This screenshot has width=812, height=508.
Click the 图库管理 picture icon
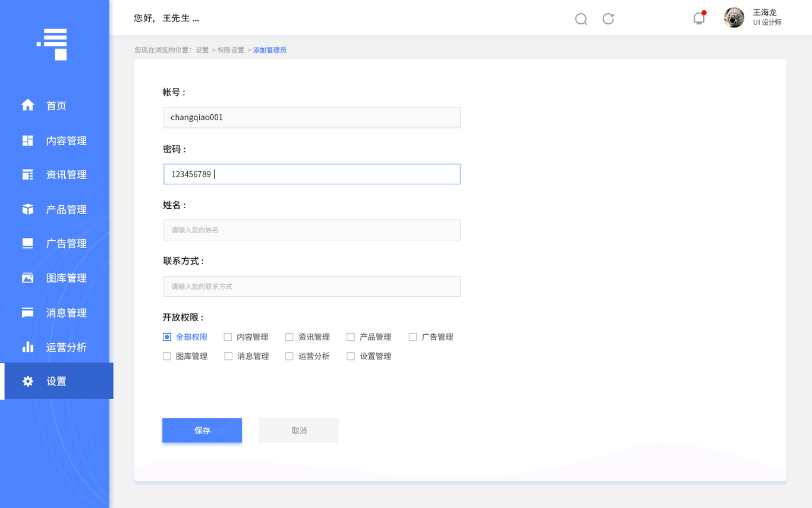pos(27,278)
